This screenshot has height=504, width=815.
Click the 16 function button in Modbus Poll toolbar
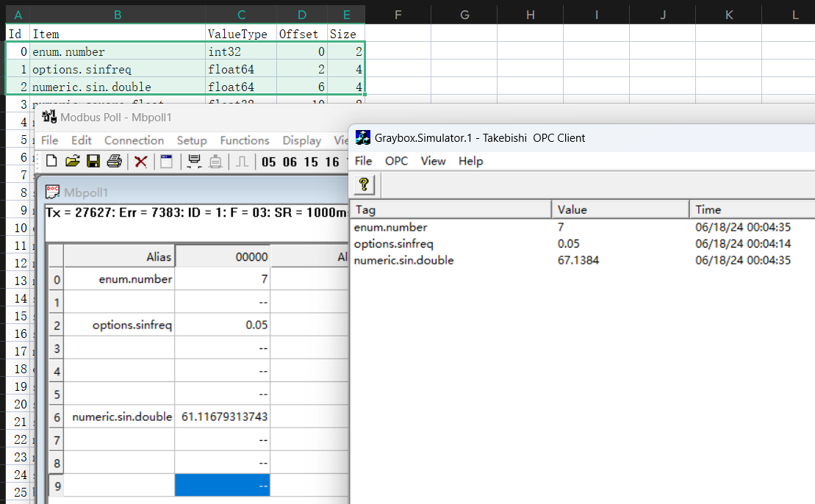pyautogui.click(x=332, y=162)
